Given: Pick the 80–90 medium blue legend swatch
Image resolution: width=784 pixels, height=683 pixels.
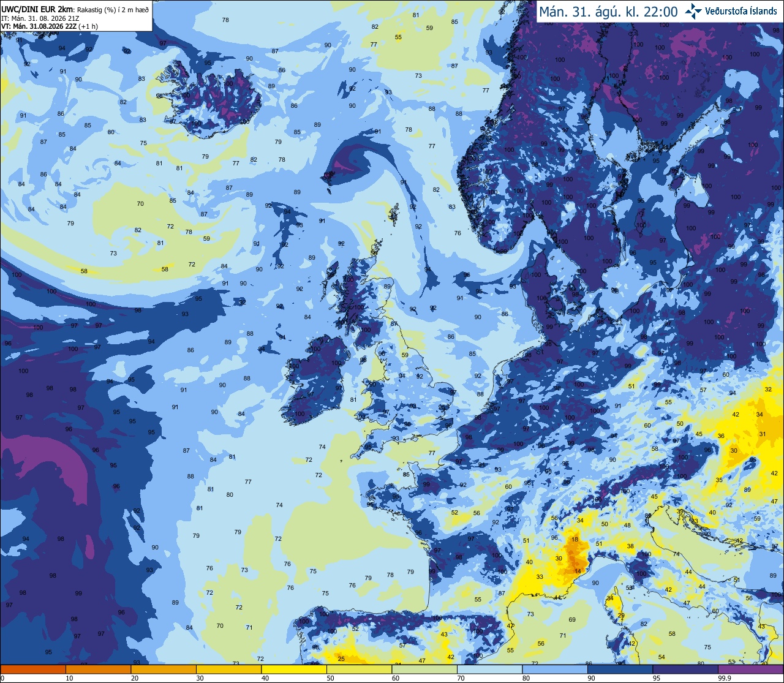Looking at the screenshot, I should click(554, 670).
